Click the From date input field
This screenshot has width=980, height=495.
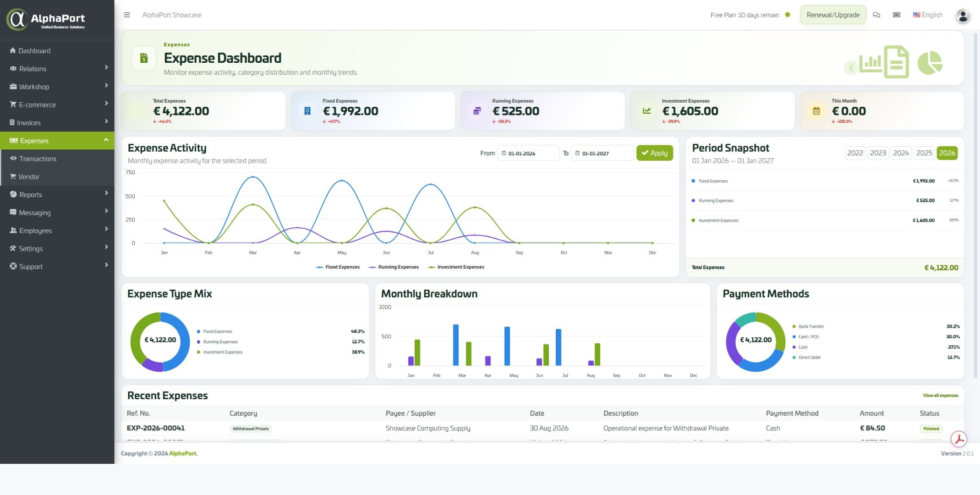pyautogui.click(x=528, y=153)
